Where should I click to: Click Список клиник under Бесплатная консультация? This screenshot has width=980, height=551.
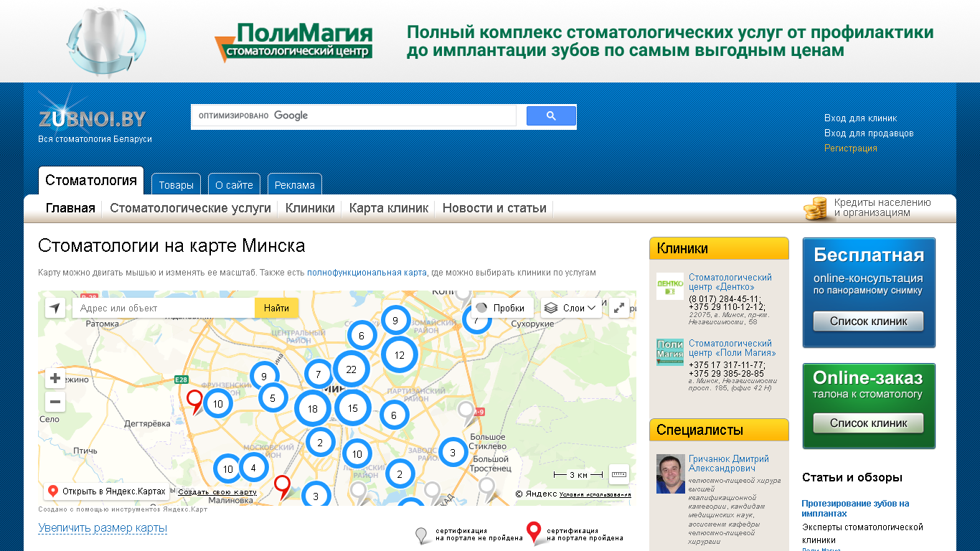[869, 321]
